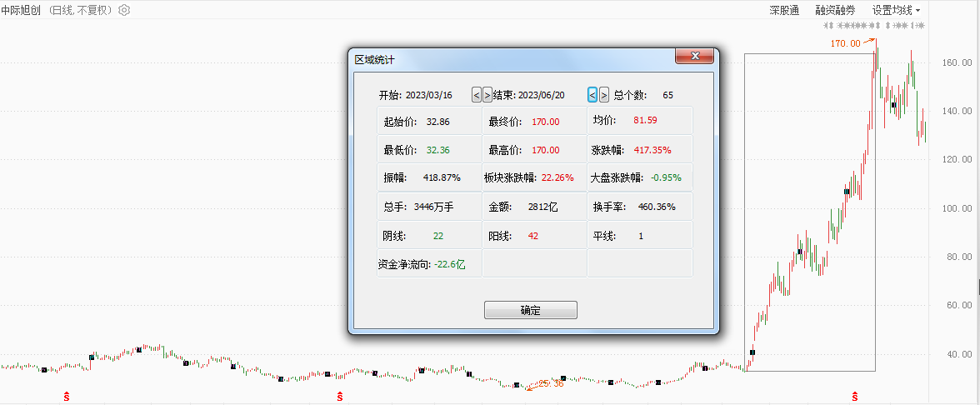Viewport: 980px width, 405px height.
Task: Click the 中际旭创 stock name title
Action: click(22, 11)
